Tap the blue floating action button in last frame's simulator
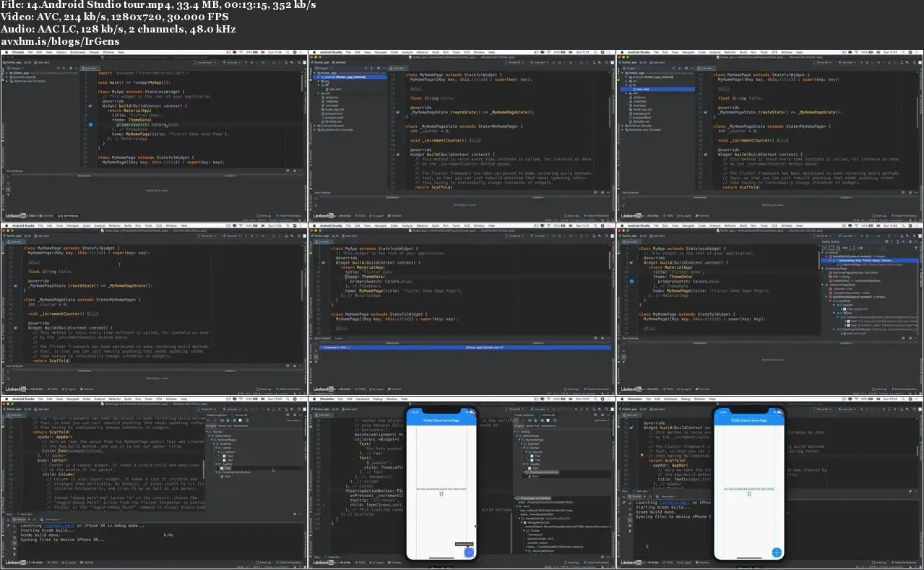 (x=777, y=553)
